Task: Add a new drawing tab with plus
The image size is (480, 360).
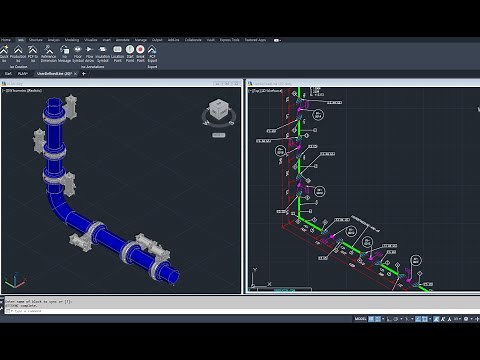Action: tap(84, 74)
